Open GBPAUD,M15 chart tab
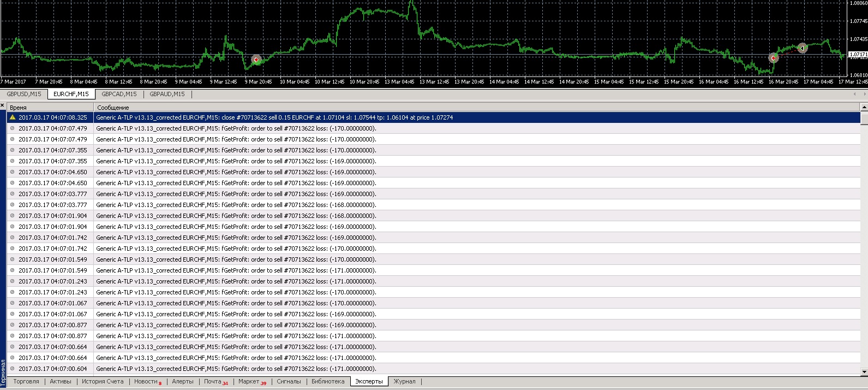Viewport: 868px width, 390px height. (167, 94)
